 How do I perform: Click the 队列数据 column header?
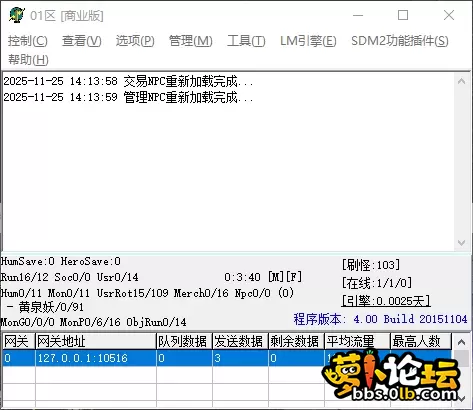coord(184,341)
